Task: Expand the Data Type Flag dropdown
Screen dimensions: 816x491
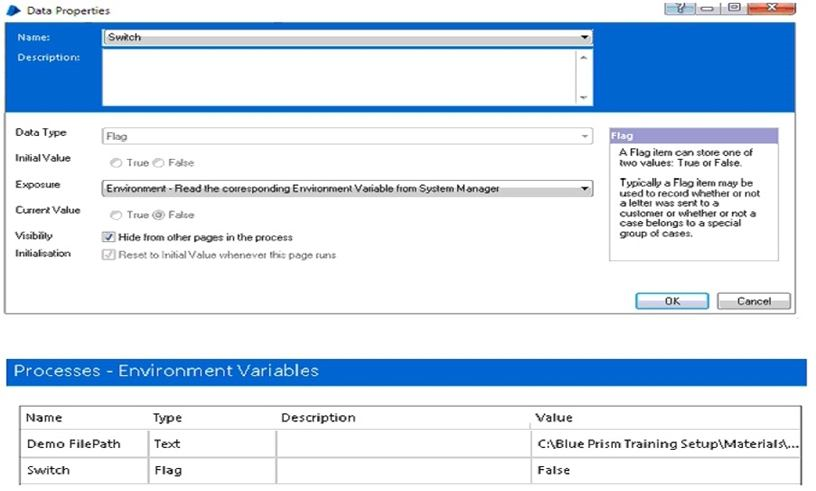Action: (584, 136)
